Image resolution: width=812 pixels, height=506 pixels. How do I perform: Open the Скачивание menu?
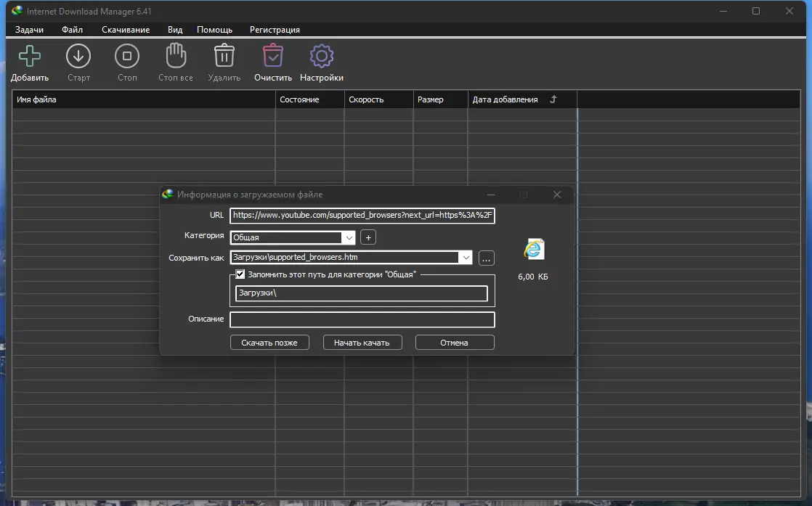coord(126,30)
